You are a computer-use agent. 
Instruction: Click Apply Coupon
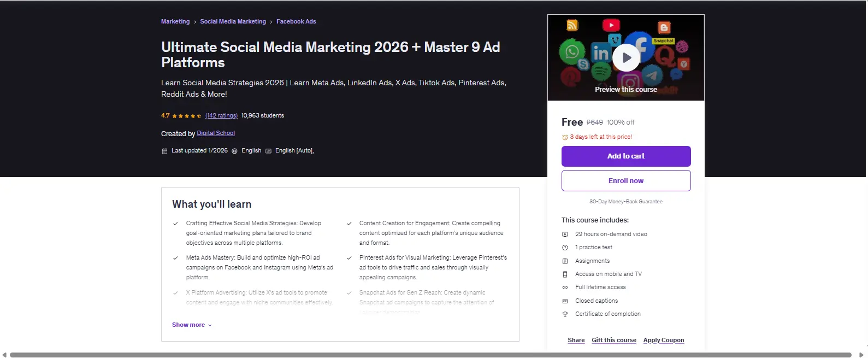tap(664, 340)
